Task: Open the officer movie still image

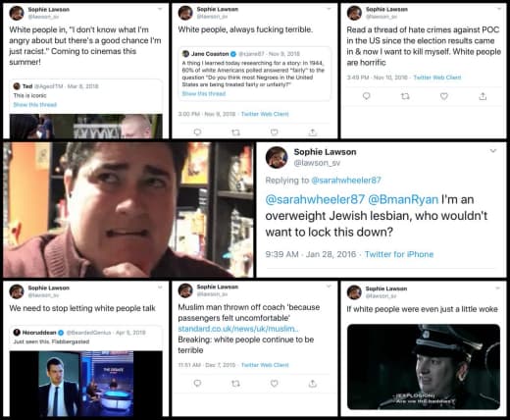Action: [x=424, y=367]
